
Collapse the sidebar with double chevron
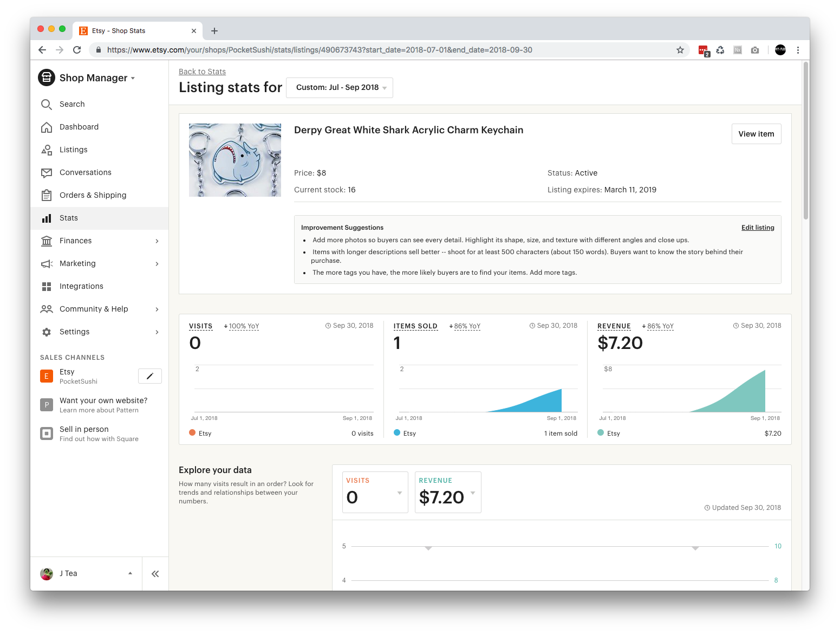(155, 574)
